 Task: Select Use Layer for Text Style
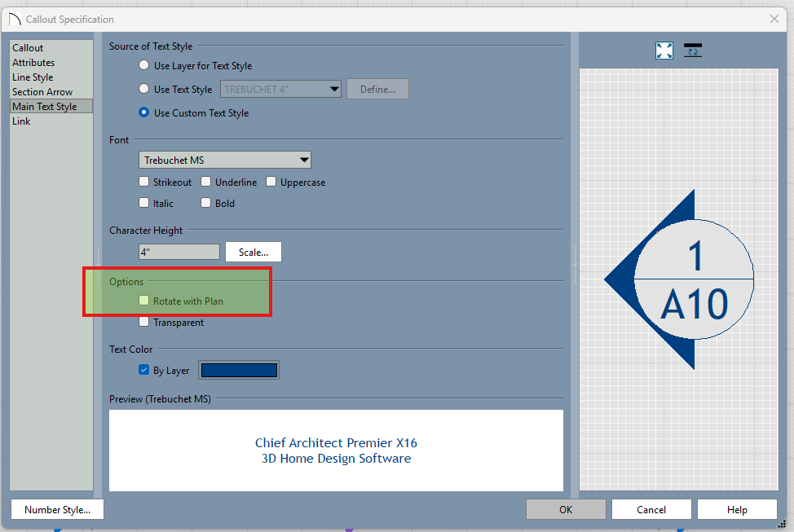(x=144, y=66)
